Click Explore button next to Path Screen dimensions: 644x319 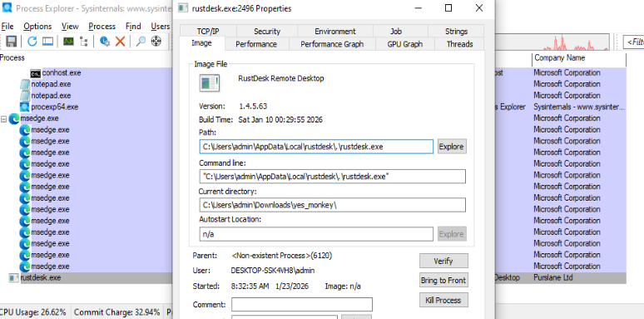pyautogui.click(x=451, y=147)
